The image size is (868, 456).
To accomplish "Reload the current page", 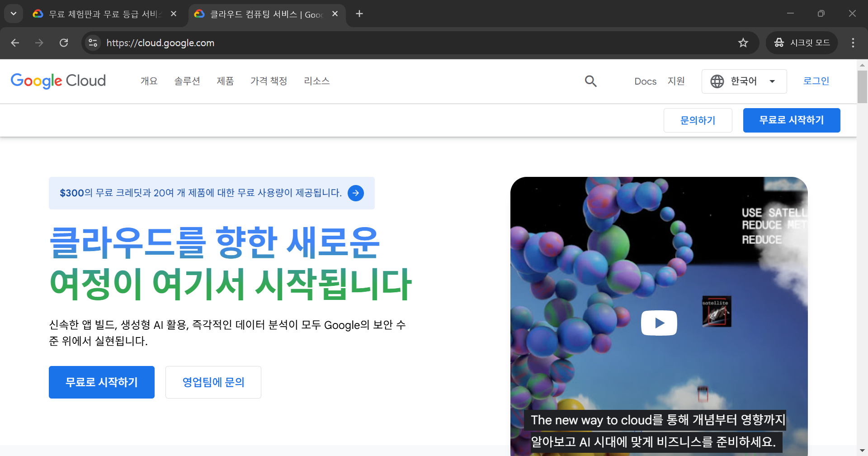I will 64,43.
